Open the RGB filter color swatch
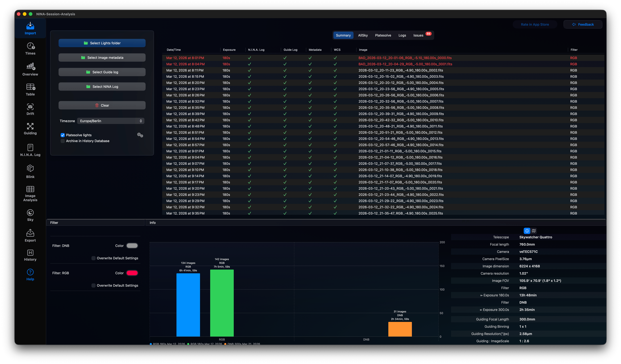621x364 pixels. click(132, 273)
